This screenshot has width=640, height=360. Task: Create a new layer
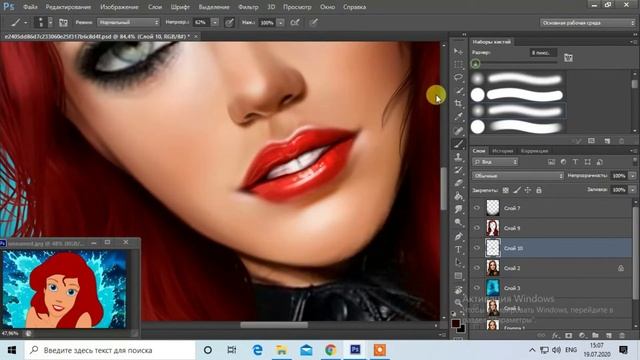point(609,336)
